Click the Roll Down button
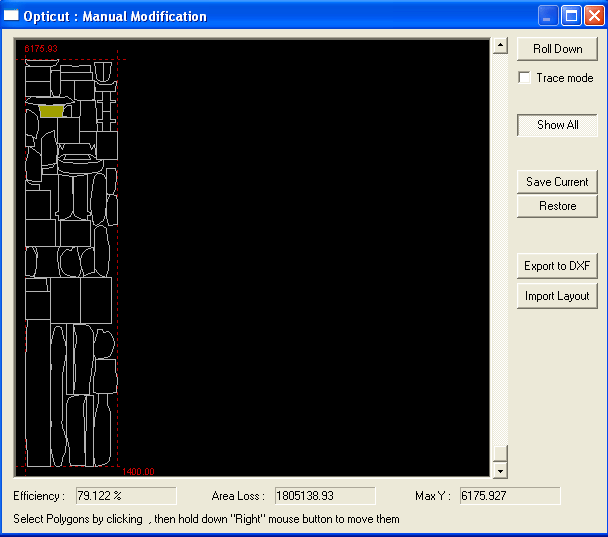The width and height of the screenshot is (608, 537). (557, 49)
